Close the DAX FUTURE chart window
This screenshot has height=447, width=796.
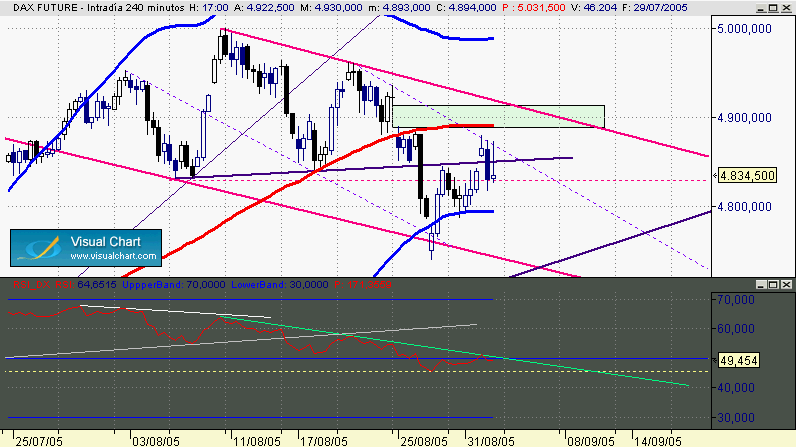786,8
